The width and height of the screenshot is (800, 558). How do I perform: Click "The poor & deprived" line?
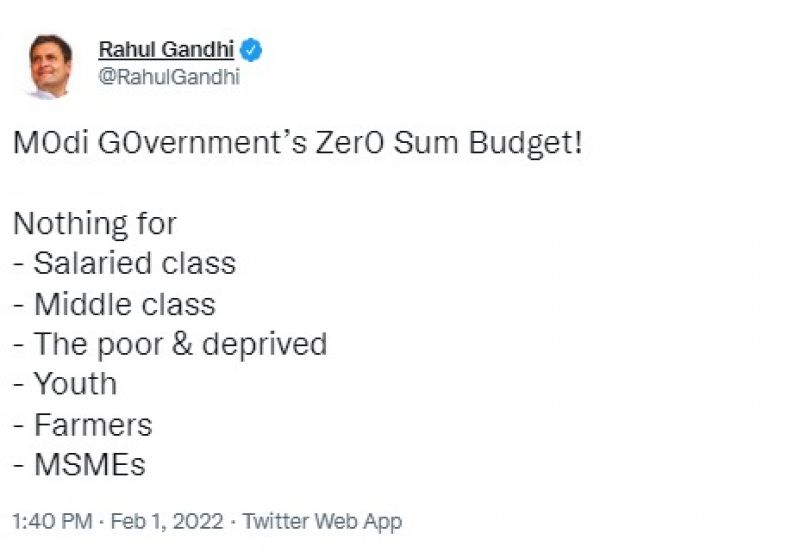[180, 344]
